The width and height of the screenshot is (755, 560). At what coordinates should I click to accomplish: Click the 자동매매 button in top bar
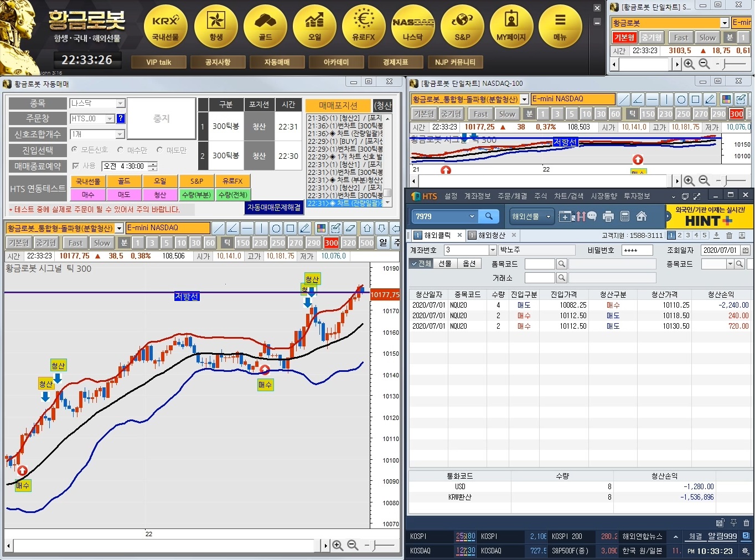click(x=277, y=62)
